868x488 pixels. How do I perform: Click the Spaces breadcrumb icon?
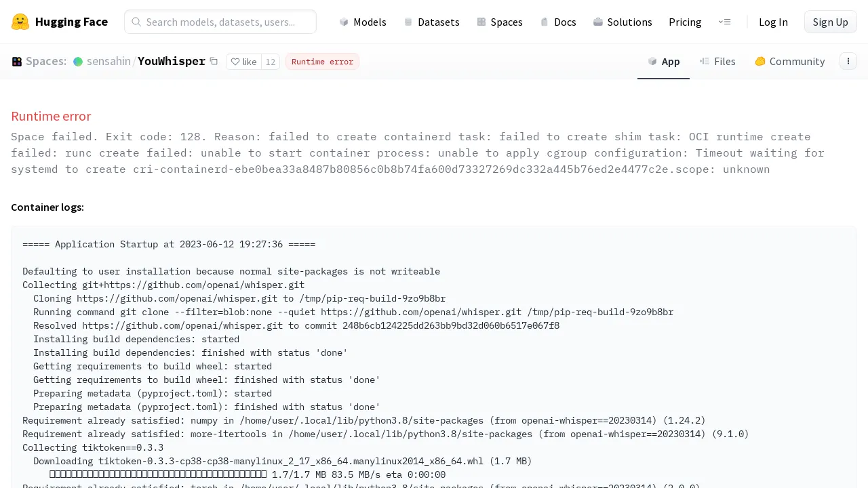[x=17, y=62]
